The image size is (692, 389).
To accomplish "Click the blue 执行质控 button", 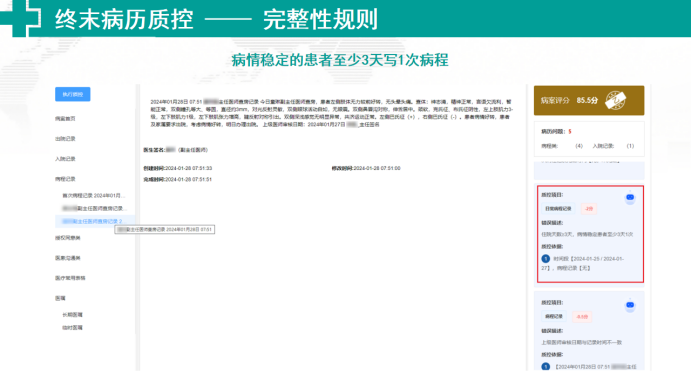I will point(73,94).
